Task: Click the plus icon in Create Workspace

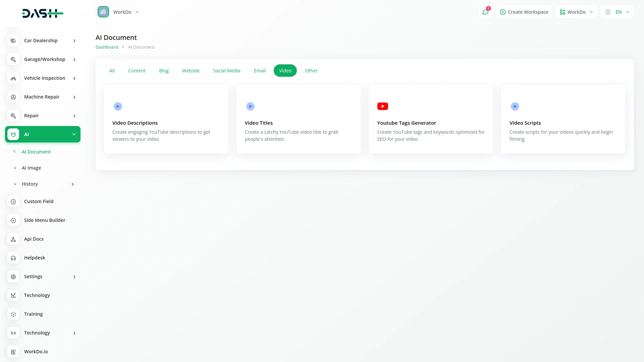Action: click(x=502, y=12)
